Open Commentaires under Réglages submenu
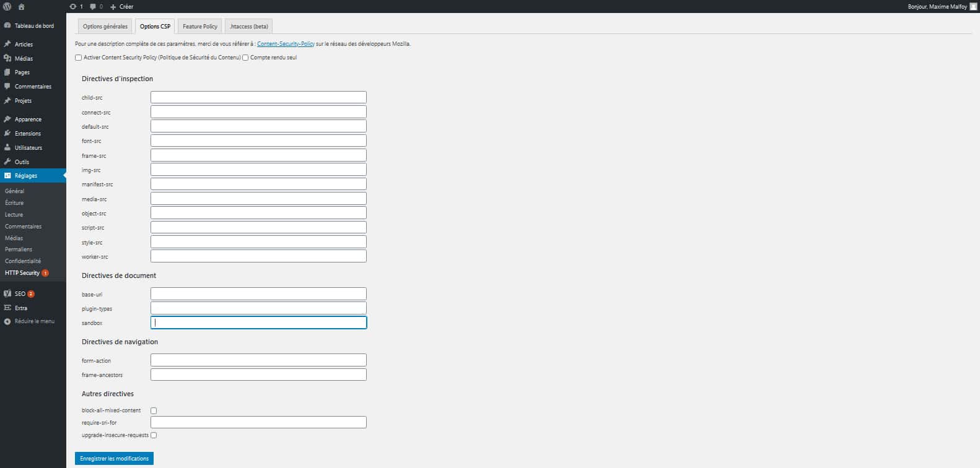The image size is (980, 468). (x=24, y=227)
